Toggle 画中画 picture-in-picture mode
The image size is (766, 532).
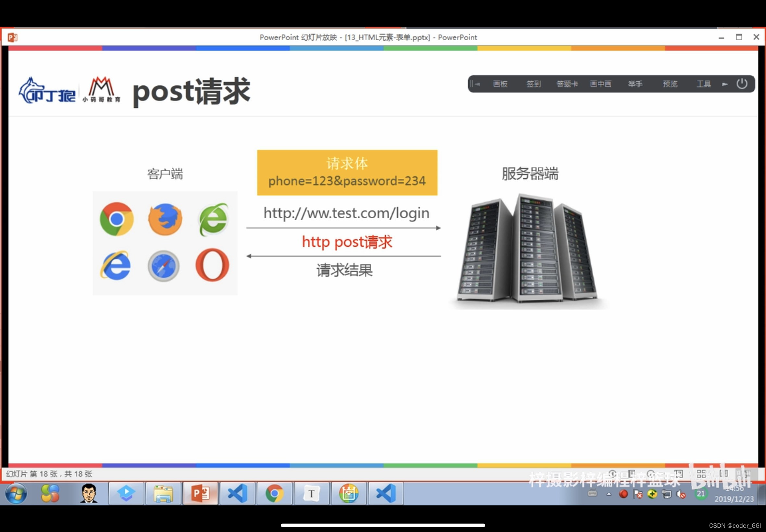click(600, 84)
